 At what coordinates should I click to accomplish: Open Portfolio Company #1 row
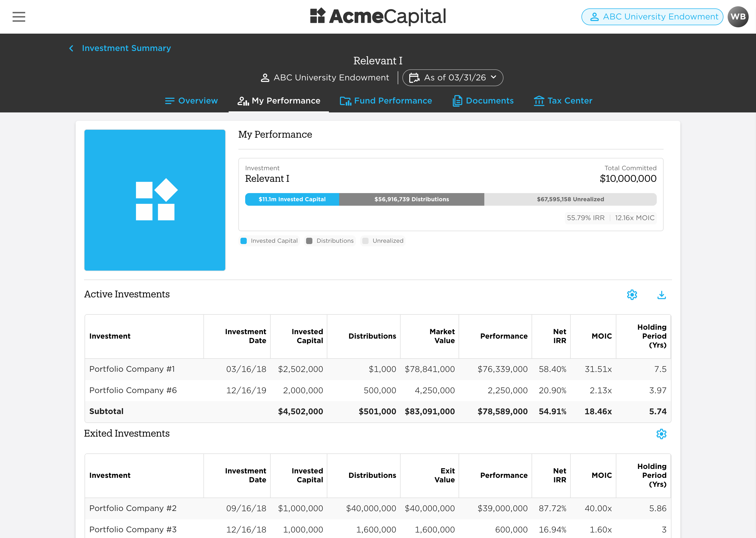[378, 369]
